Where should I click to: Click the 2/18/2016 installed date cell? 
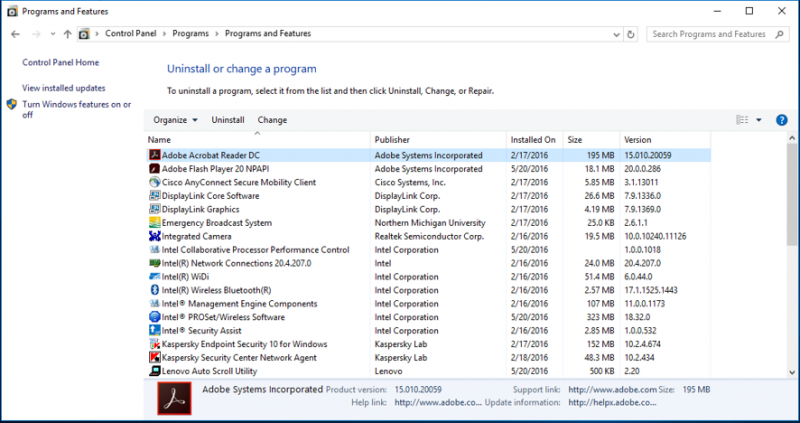(529, 358)
